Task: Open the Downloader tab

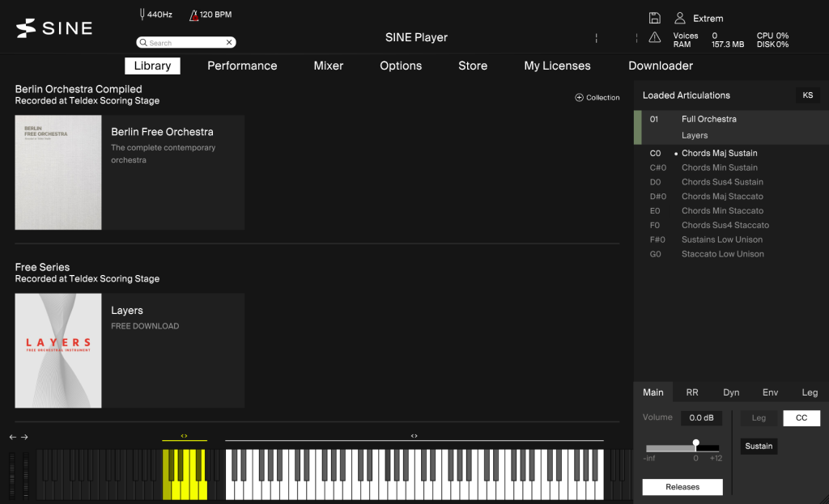Action: click(x=661, y=66)
